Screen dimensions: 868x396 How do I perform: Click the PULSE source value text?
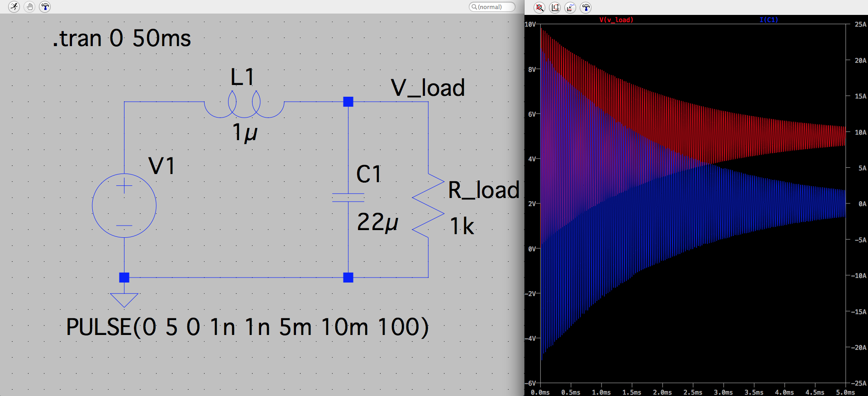247,327
